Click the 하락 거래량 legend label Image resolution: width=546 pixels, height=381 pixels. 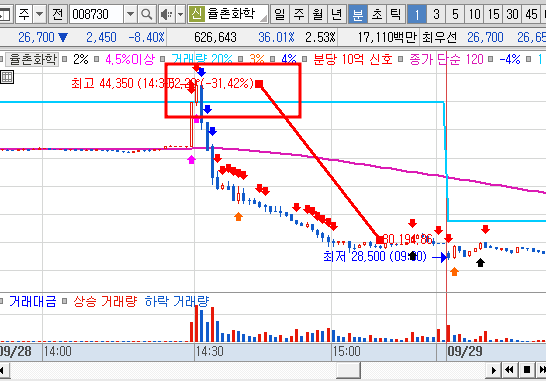(x=177, y=301)
